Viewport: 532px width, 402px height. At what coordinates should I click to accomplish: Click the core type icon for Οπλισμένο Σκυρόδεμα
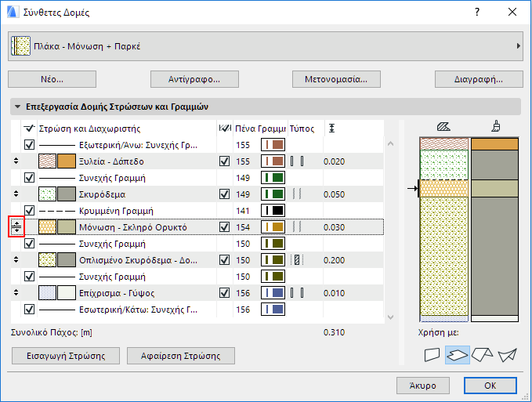[x=297, y=260]
